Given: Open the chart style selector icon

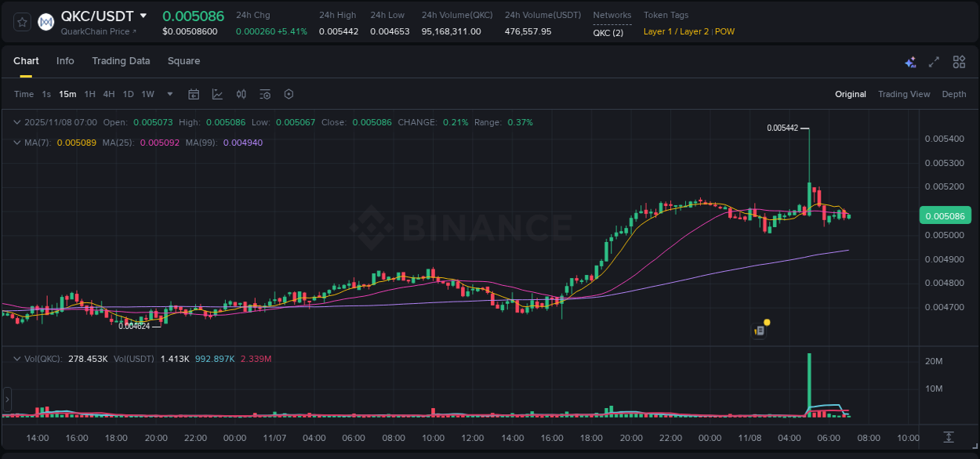Looking at the screenshot, I should pos(217,94).
